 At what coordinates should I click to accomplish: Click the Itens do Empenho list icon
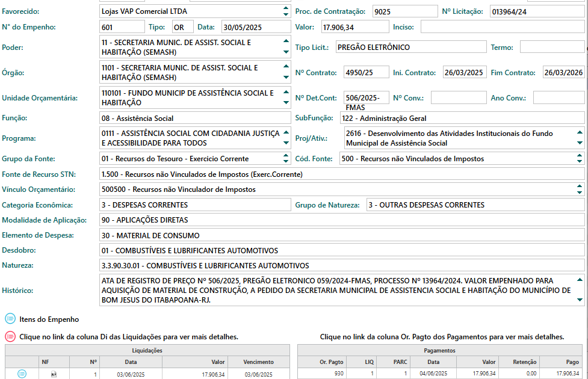click(x=10, y=319)
